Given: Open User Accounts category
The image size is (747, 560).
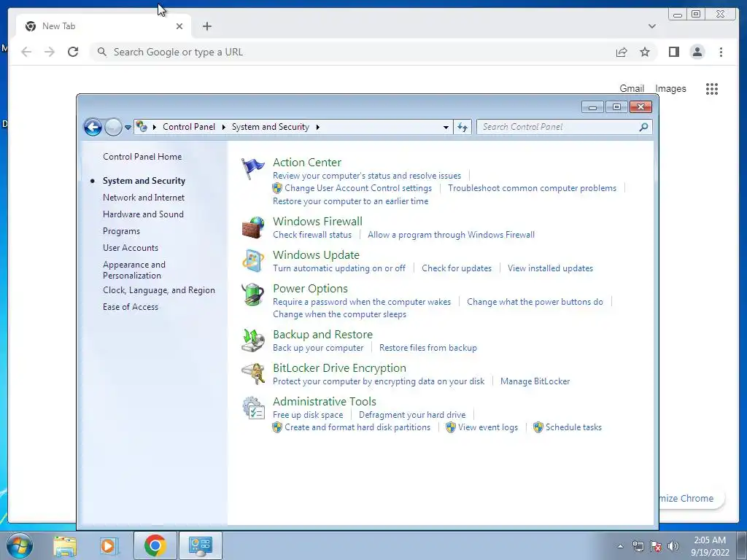Looking at the screenshot, I should [x=130, y=248].
